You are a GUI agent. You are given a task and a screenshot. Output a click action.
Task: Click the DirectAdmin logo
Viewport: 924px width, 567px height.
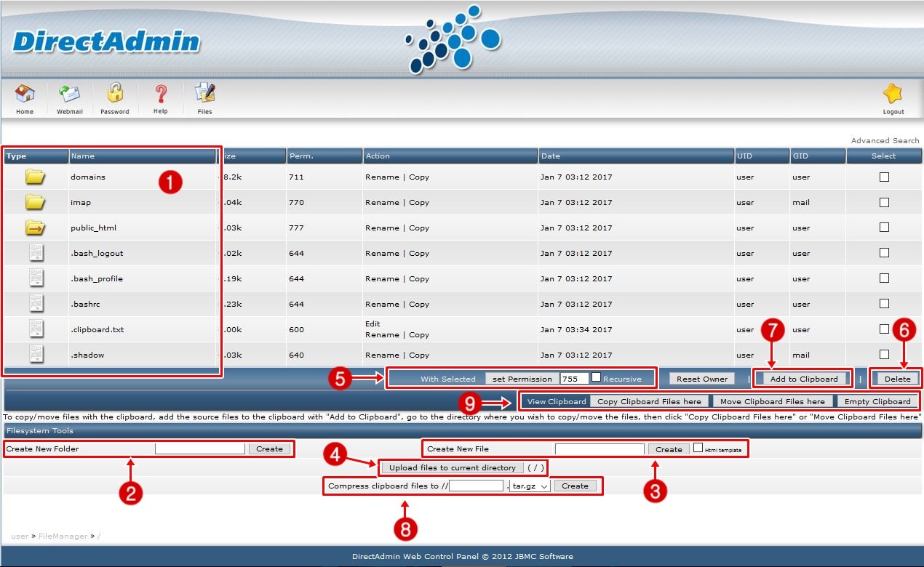pyautogui.click(x=106, y=41)
